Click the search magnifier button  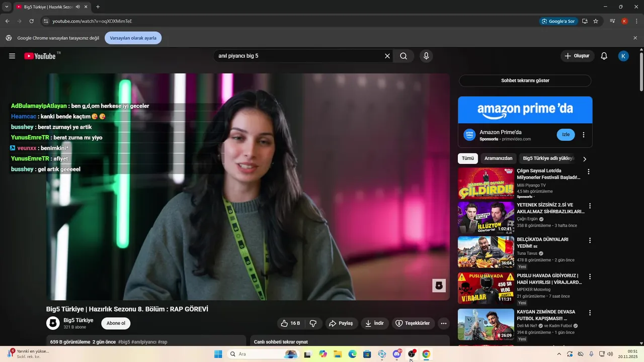coord(404,56)
